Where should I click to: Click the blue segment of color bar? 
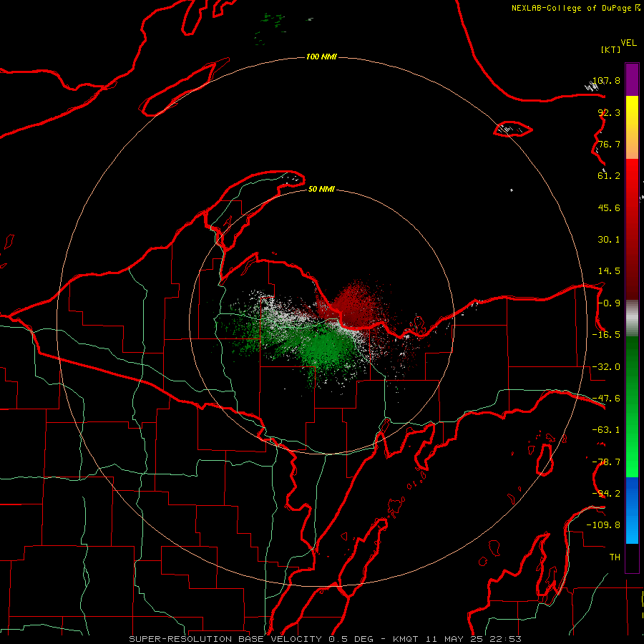632,510
